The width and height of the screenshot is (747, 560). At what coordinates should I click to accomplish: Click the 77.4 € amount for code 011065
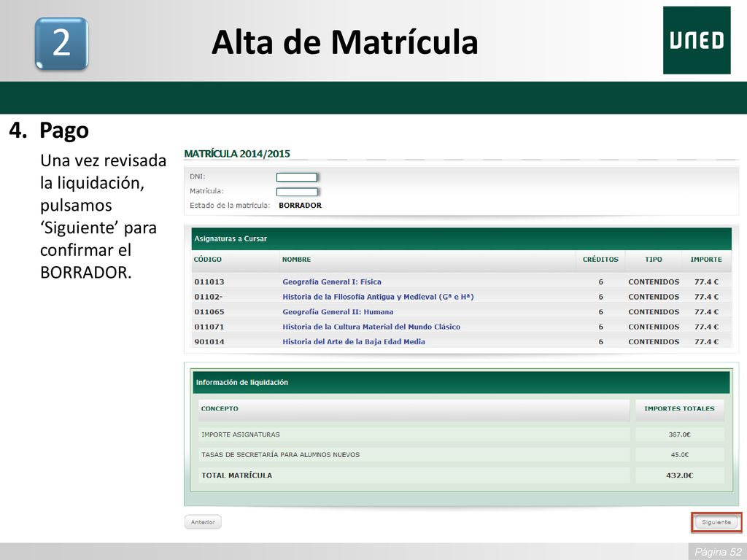706,312
